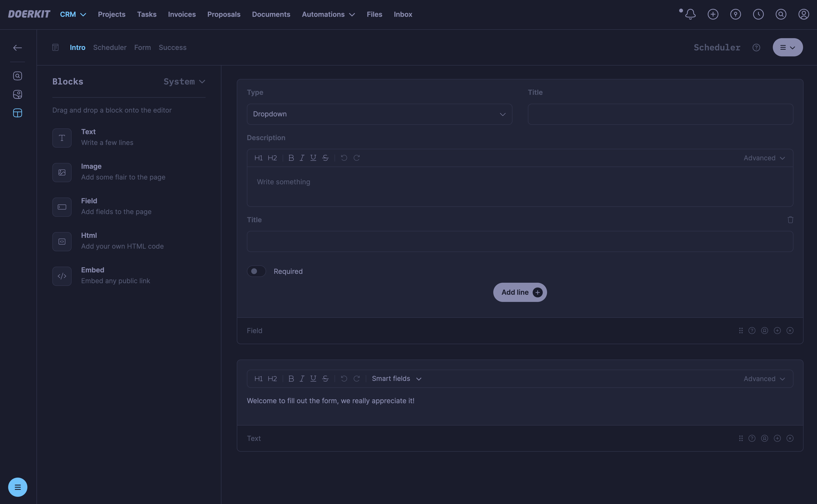
Task: Expand the Smart fields dropdown
Action: pyautogui.click(x=396, y=379)
